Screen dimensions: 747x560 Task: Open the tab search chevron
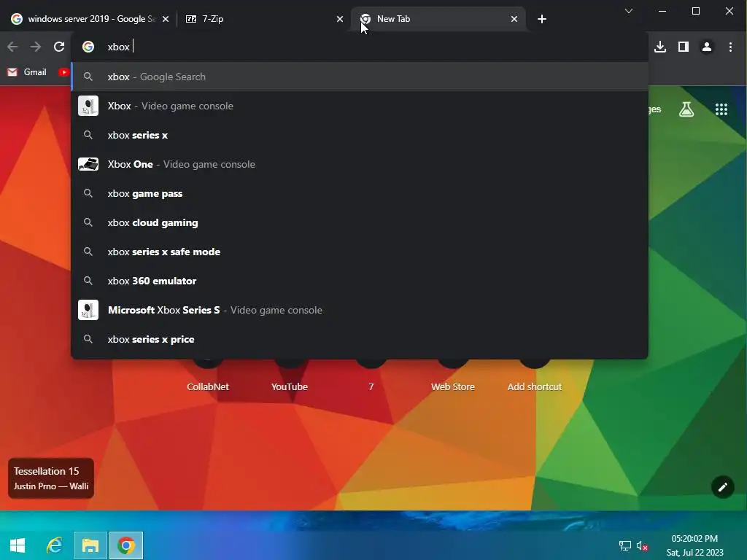pos(629,11)
